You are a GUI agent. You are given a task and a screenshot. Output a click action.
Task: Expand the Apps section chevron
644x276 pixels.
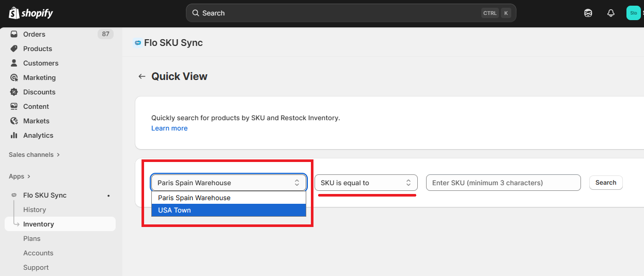coord(29,176)
